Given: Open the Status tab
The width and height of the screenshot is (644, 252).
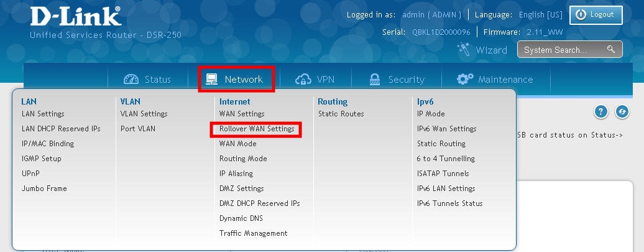Looking at the screenshot, I should [147, 80].
